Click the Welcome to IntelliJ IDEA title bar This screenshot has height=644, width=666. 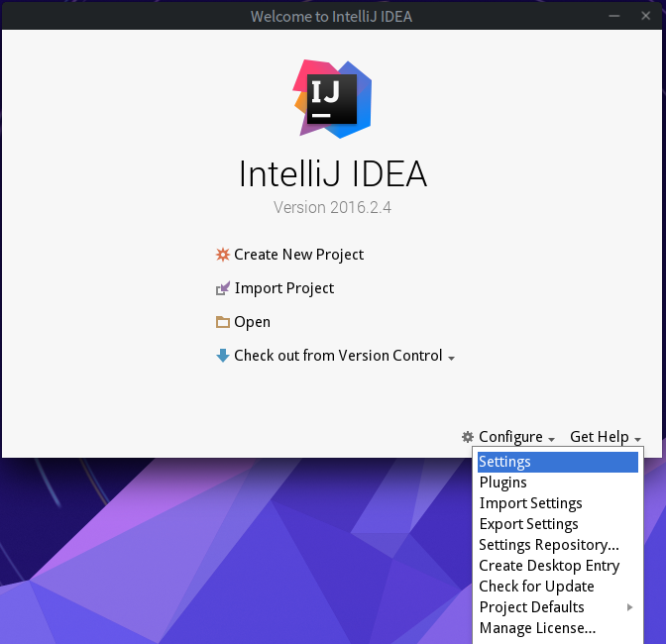point(331,16)
